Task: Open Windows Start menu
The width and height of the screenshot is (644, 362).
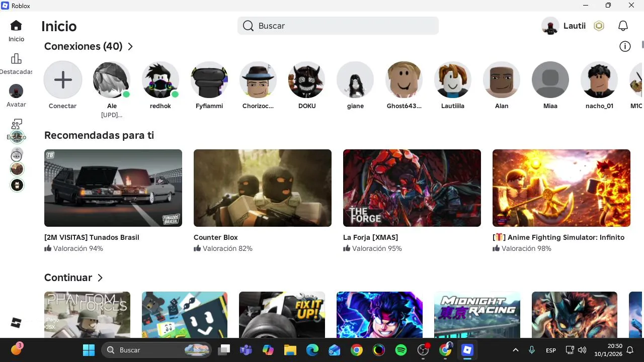Action: click(x=89, y=350)
